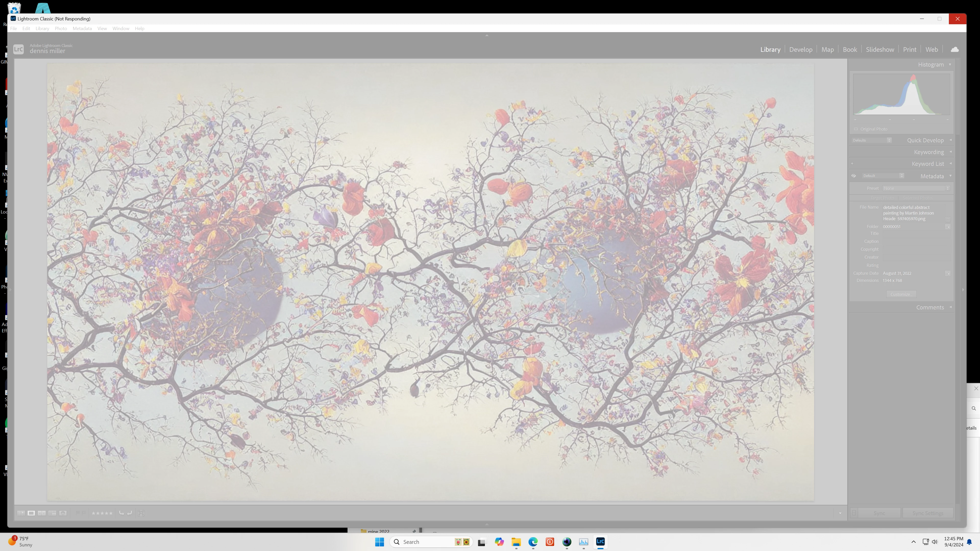Image resolution: width=980 pixels, height=551 pixels.
Task: Toggle Sync auto-sync switch
Action: [854, 513]
